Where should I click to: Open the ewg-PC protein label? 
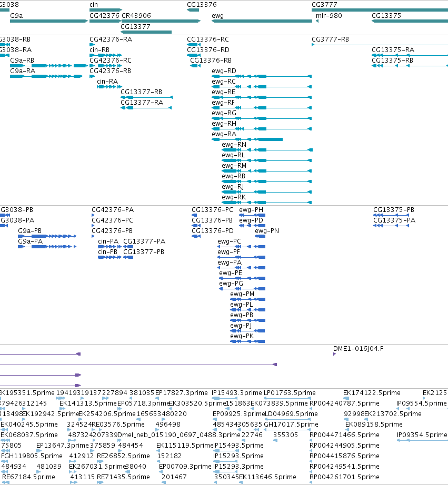(229, 241)
